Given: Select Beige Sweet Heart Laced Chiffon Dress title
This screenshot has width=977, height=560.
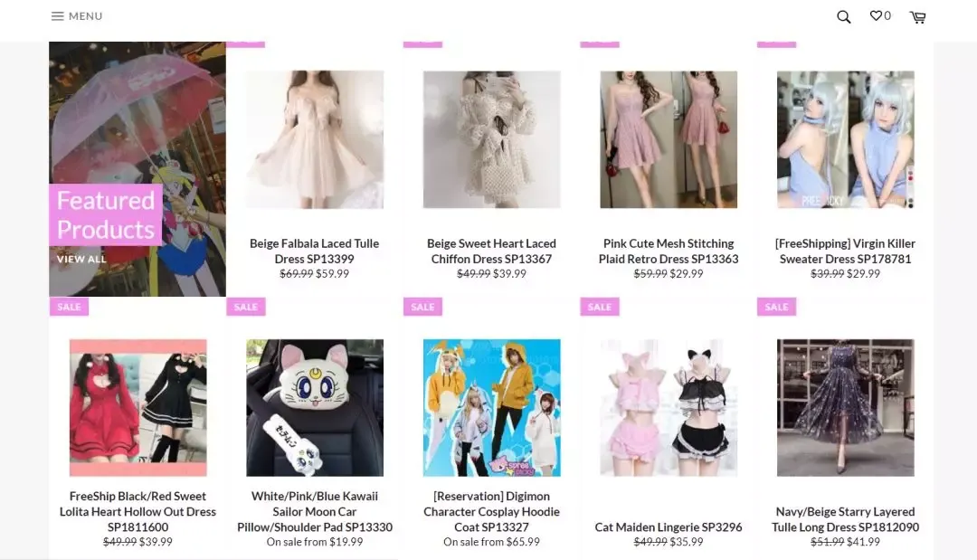Looking at the screenshot, I should pos(491,251).
